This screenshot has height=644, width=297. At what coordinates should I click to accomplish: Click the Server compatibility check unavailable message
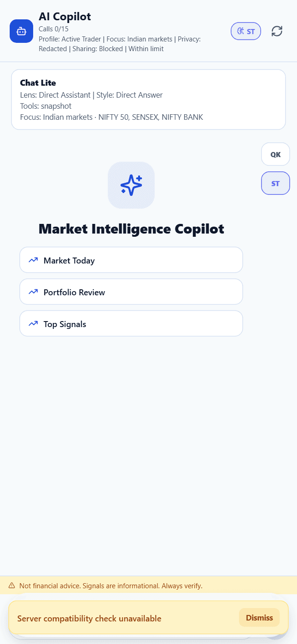pos(89,619)
